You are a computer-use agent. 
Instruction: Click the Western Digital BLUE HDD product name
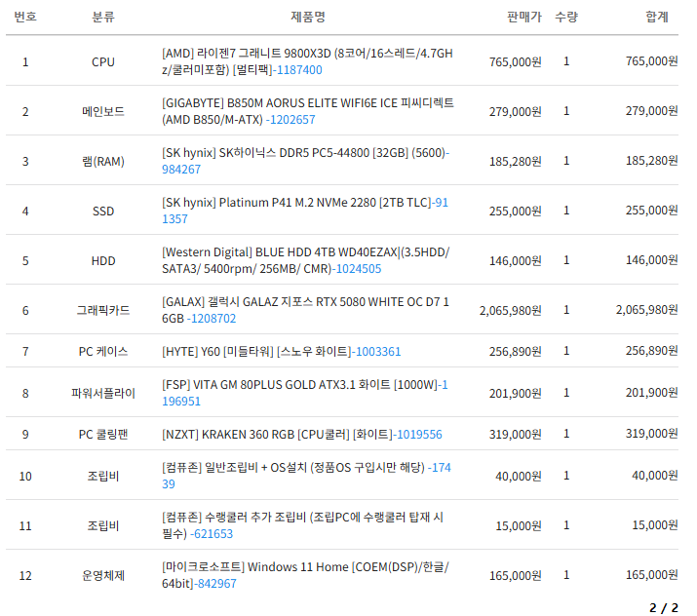pyautogui.click(x=306, y=261)
